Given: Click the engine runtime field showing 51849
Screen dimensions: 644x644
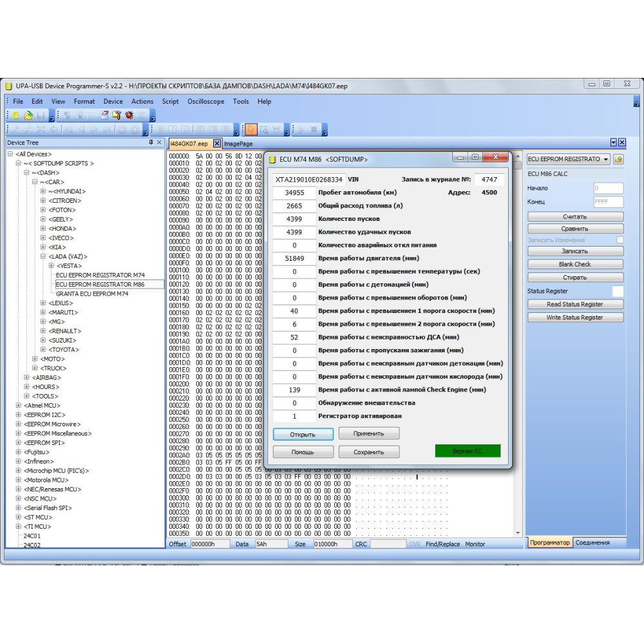Looking at the screenshot, I should [294, 258].
